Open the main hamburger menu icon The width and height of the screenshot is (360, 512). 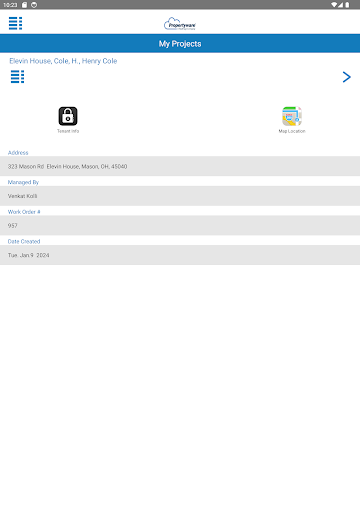pos(15,23)
